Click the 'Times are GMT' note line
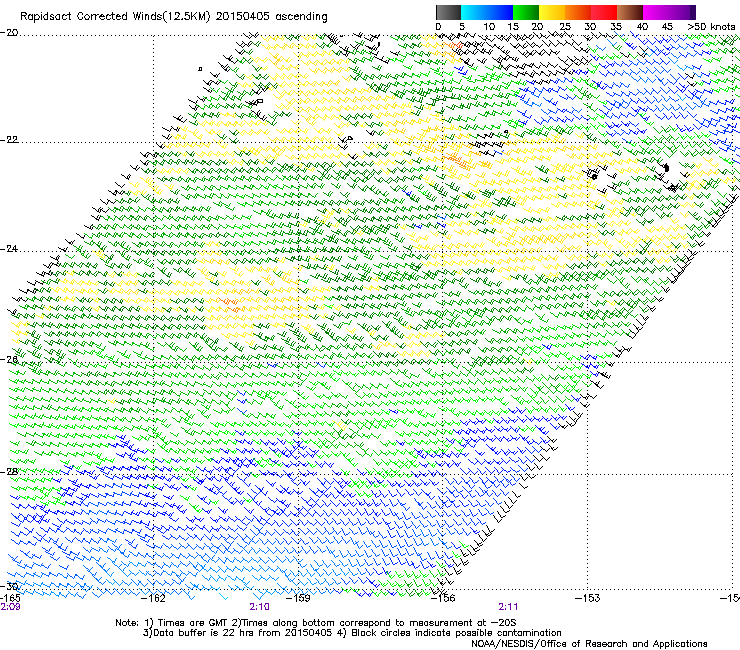 [x=316, y=623]
